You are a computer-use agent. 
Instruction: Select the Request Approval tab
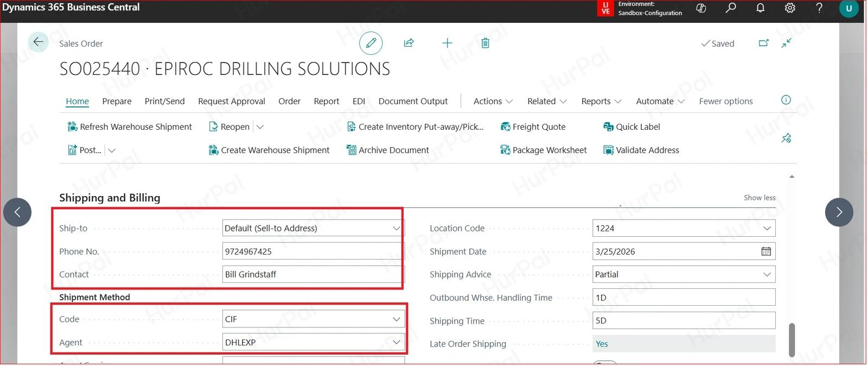pyautogui.click(x=232, y=101)
